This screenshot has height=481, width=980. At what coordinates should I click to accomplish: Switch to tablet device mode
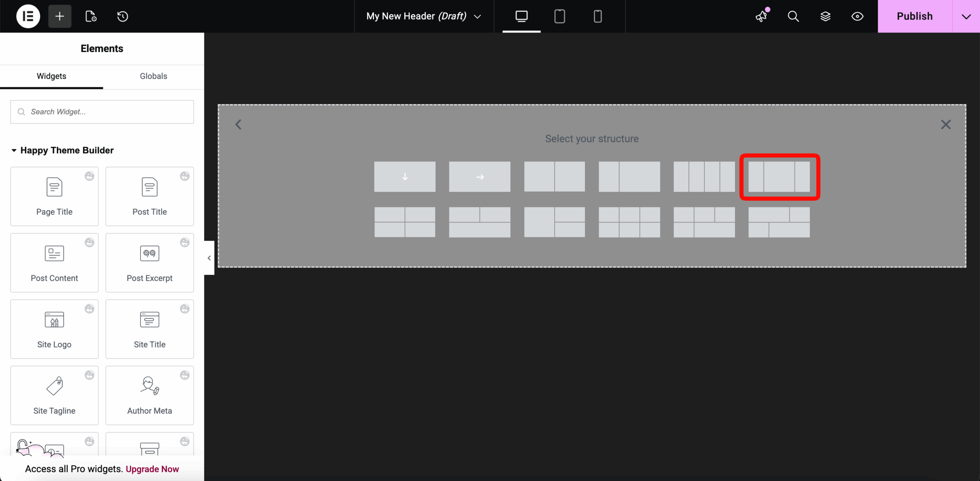559,16
